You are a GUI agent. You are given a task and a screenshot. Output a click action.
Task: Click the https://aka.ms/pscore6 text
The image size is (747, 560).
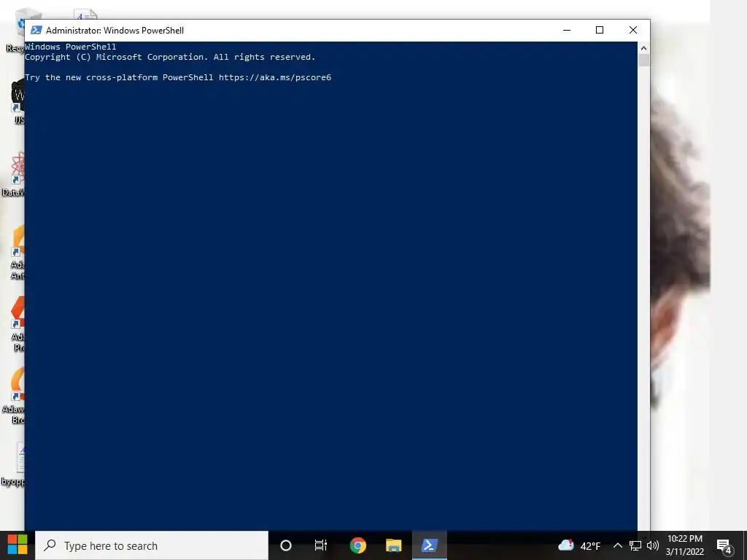pyautogui.click(x=275, y=77)
